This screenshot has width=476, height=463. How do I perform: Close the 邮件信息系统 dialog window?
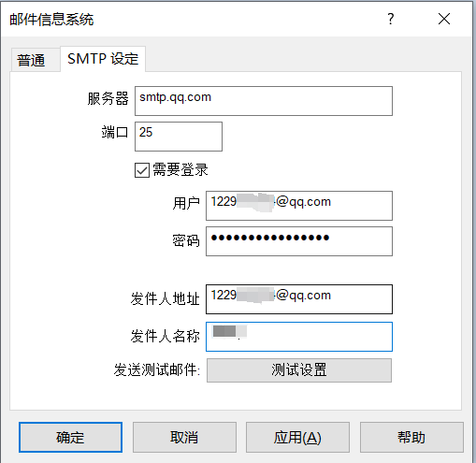coord(444,19)
